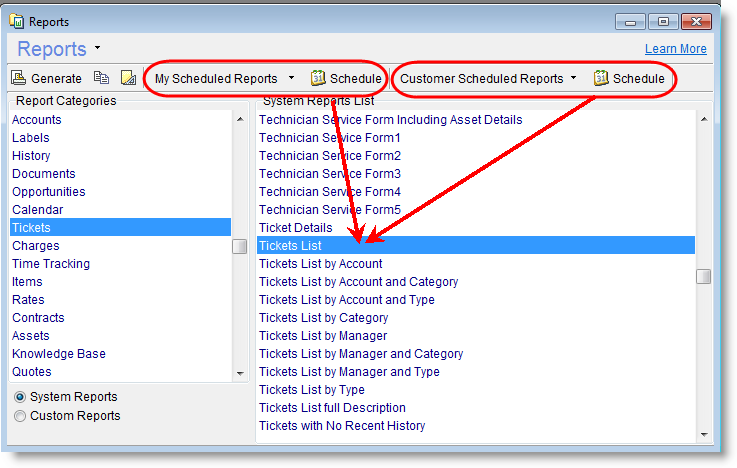This screenshot has width=737, height=468.
Task: Click the Reports window title bar icon
Action: click(16, 20)
